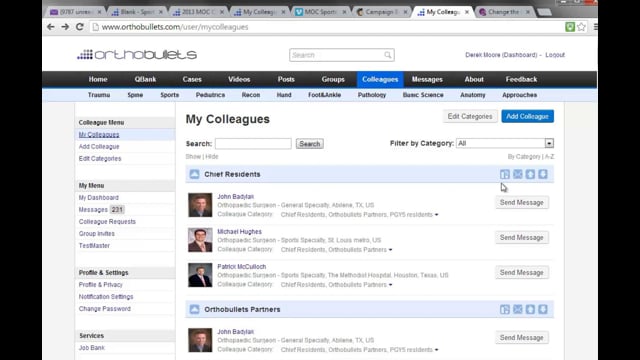Expand category dropdown arrow for Patrick McCulloch
Screen dimensions: 640x360
pyautogui.click(x=391, y=285)
